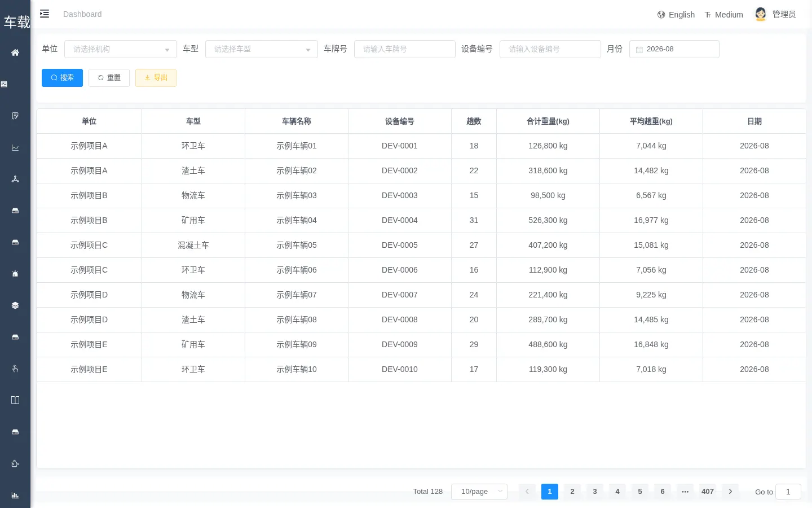Click Total 128 text
Screen dimensions: 812x508
(x=427, y=492)
